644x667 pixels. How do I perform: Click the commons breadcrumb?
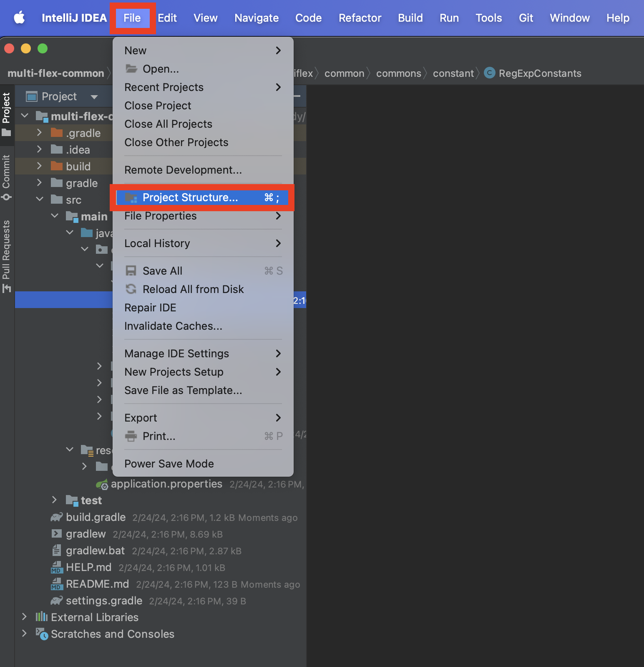click(x=399, y=73)
